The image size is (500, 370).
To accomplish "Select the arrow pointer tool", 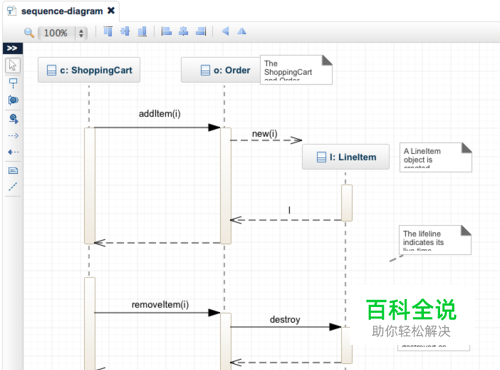I will coord(13,65).
